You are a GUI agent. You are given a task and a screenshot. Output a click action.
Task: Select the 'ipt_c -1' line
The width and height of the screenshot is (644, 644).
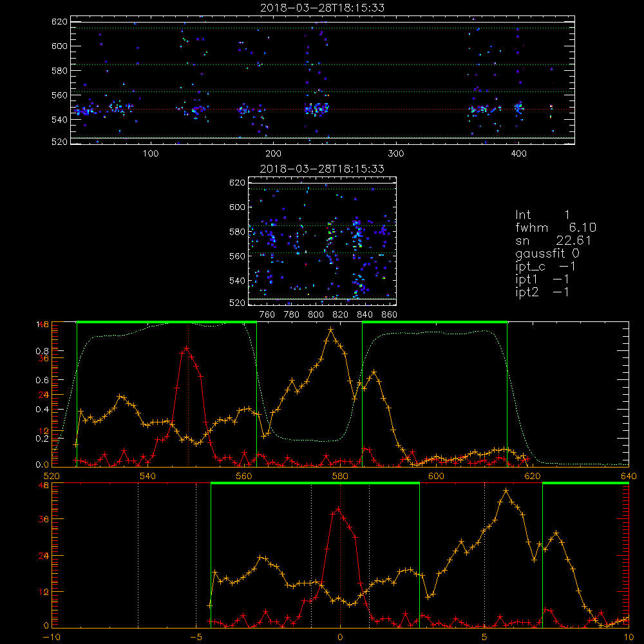tap(545, 267)
